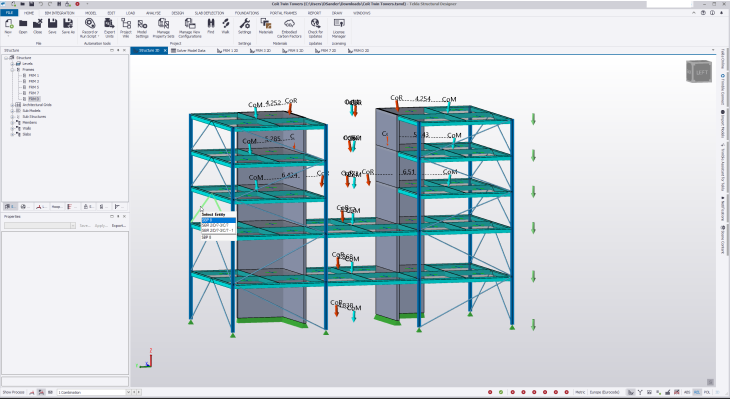Open the License Manager
Image resolution: width=730 pixels, height=399 pixels.
[339, 28]
